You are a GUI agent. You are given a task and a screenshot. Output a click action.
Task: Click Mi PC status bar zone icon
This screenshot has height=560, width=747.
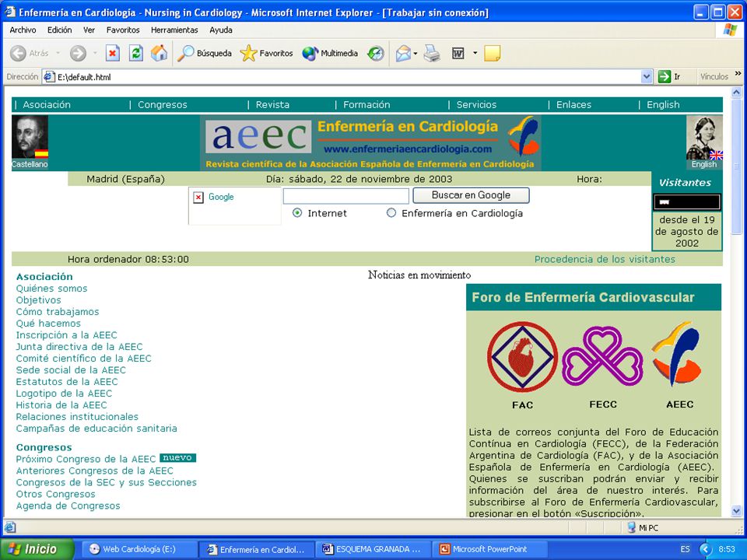pos(632,527)
